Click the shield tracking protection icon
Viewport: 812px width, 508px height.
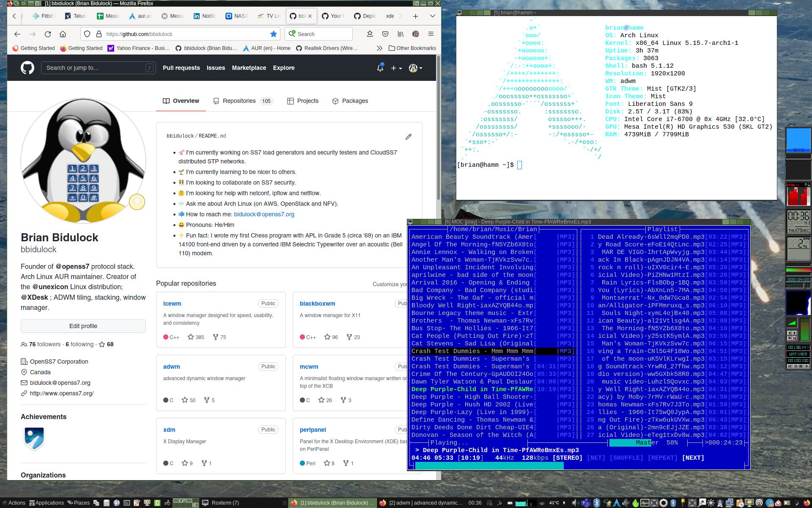87,34
